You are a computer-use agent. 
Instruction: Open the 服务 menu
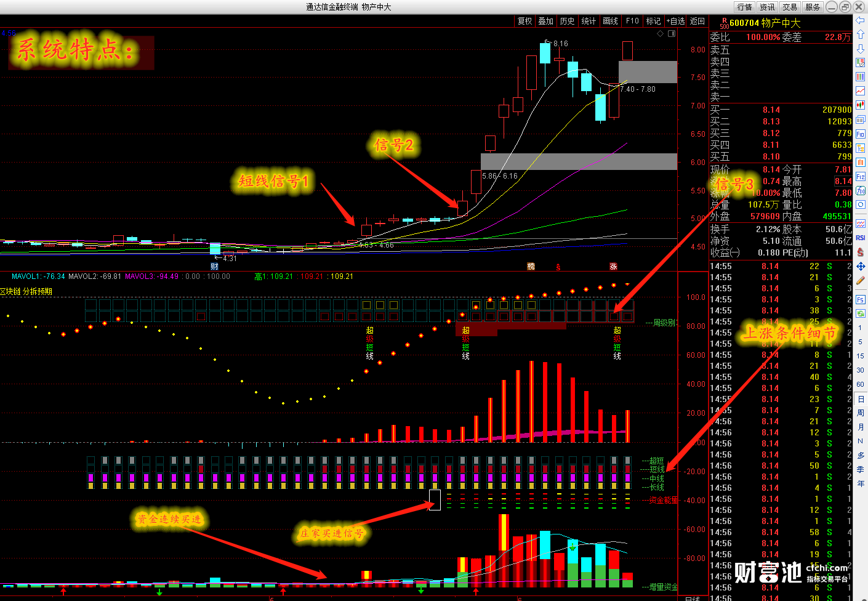click(813, 7)
